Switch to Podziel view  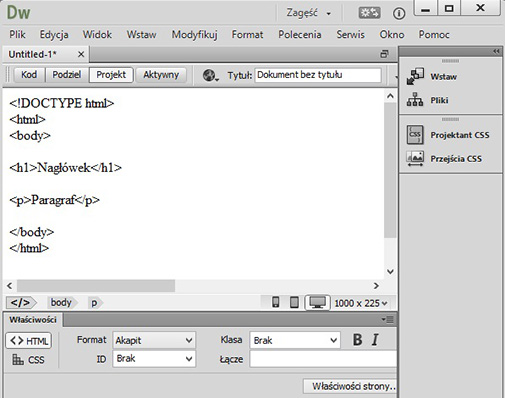click(67, 75)
